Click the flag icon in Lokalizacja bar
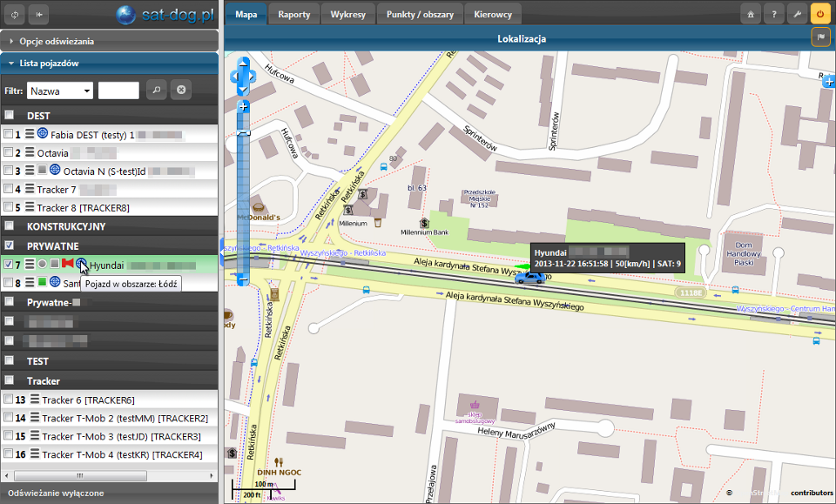This screenshot has width=836, height=504. coord(819,37)
